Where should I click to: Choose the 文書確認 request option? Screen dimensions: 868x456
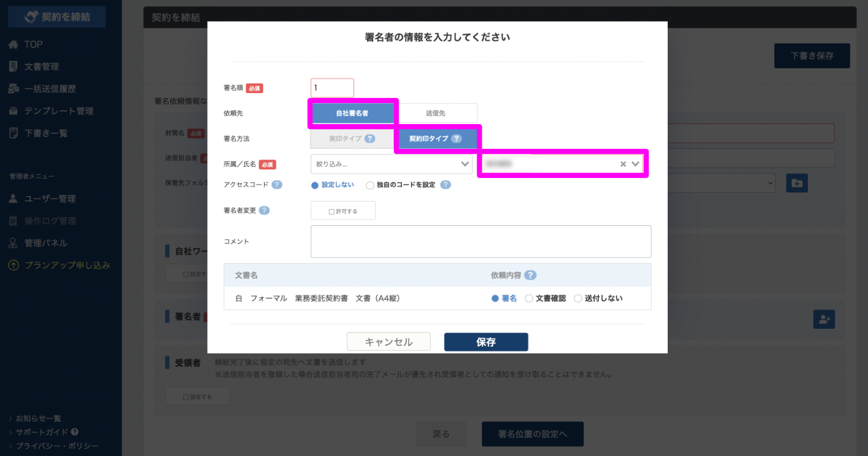[529, 298]
